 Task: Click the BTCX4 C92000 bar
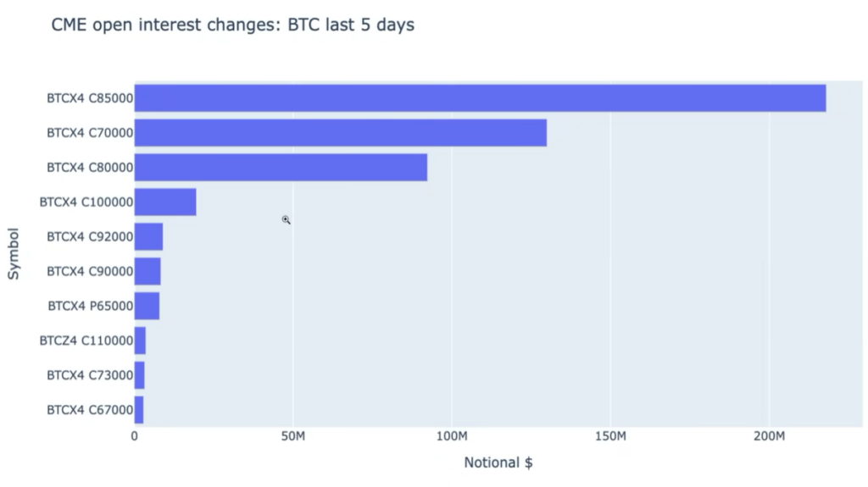[x=148, y=237]
